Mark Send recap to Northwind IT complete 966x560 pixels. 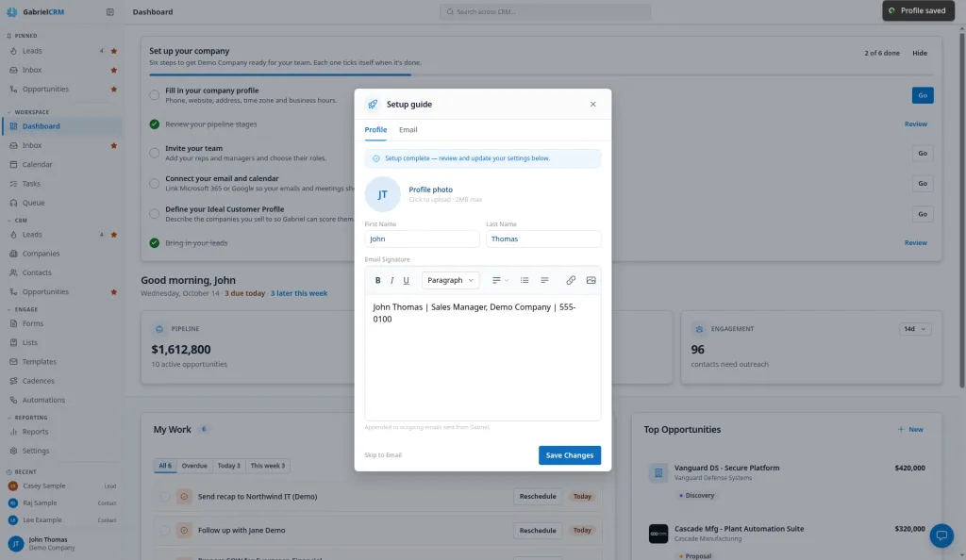164,497
